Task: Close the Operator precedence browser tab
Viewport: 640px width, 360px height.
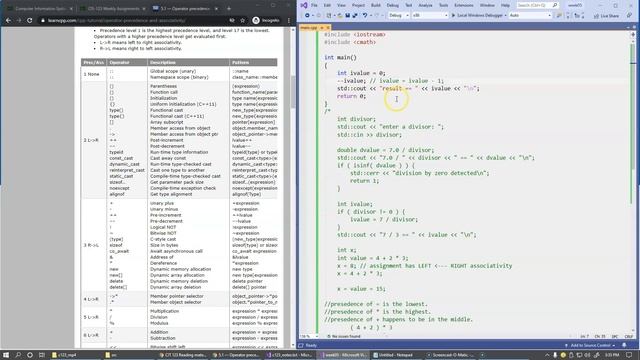Action: (x=216, y=8)
